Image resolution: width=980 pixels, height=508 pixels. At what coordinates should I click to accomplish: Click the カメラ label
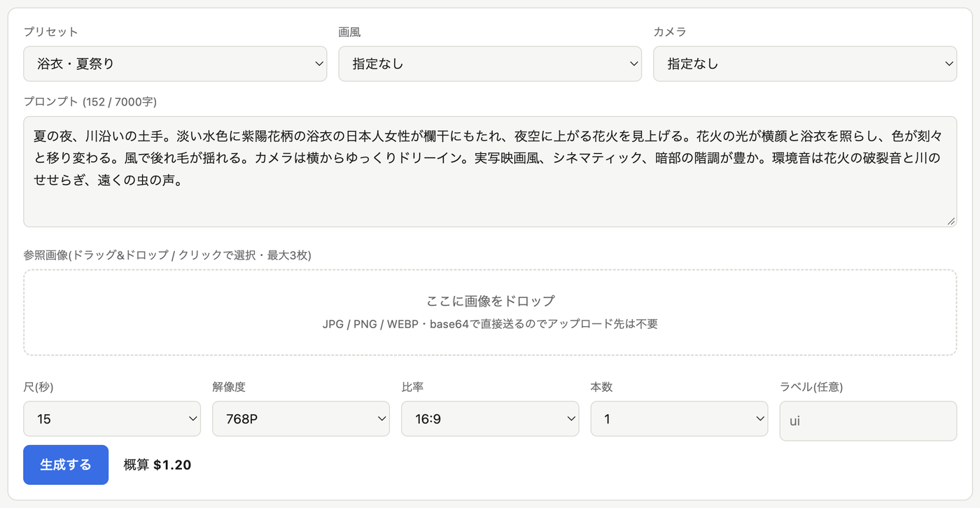tap(670, 31)
